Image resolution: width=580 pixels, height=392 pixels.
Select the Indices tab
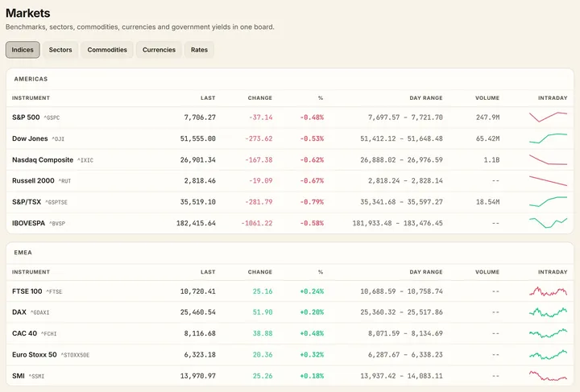[x=23, y=50]
